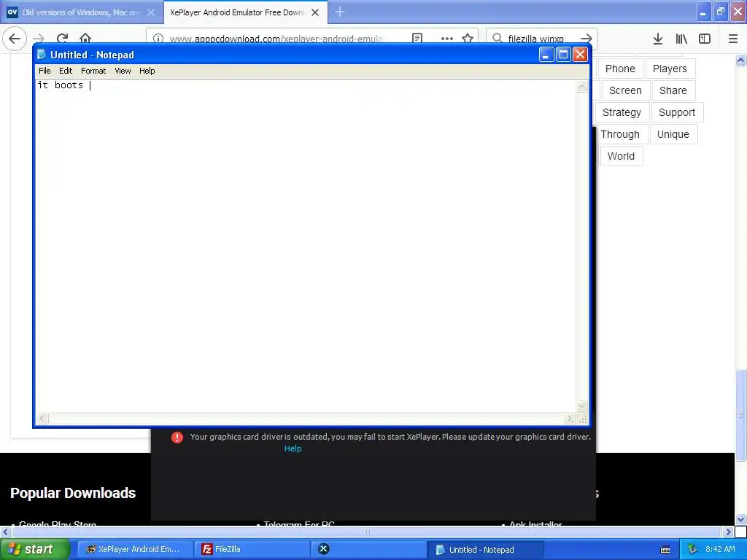Click the Strategy tag link
747x560 pixels.
click(x=622, y=112)
